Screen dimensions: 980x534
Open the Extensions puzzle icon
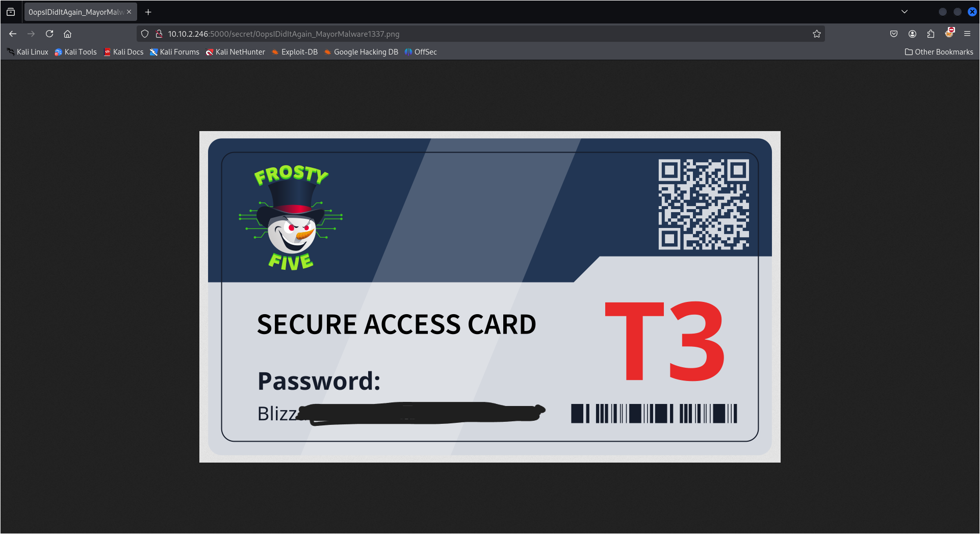click(x=931, y=34)
